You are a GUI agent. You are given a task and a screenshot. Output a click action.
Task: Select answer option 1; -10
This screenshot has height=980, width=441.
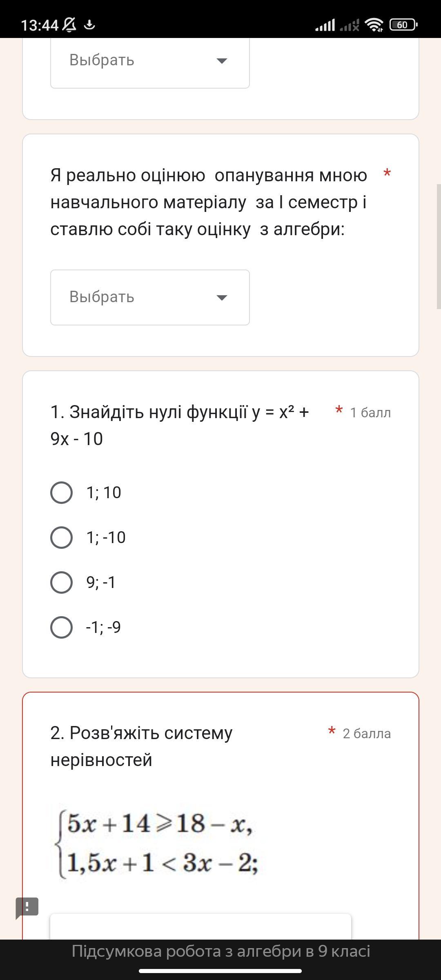62,537
